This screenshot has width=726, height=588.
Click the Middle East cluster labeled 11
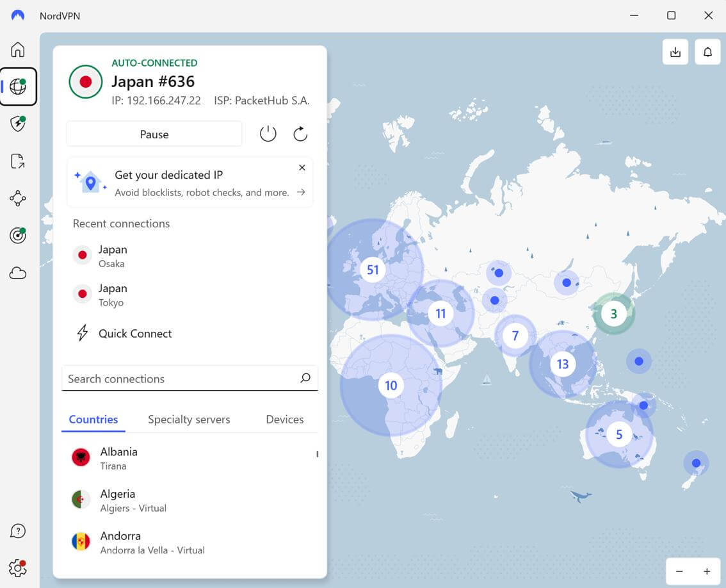[440, 314]
